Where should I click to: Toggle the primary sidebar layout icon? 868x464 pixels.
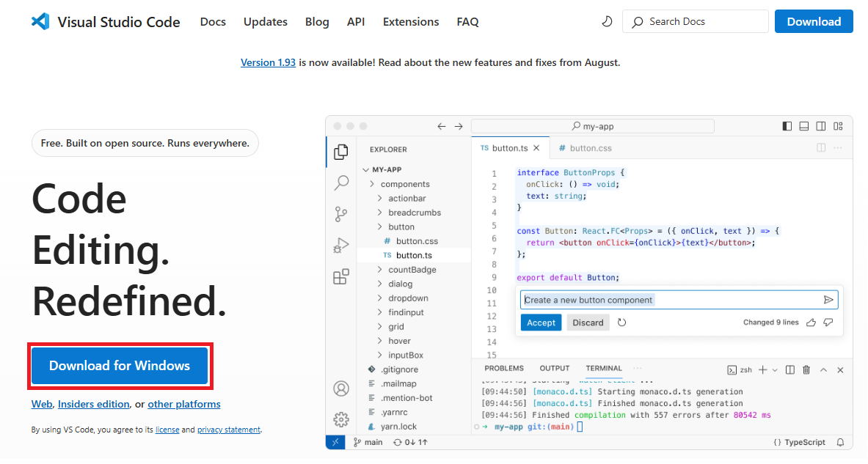(x=787, y=126)
